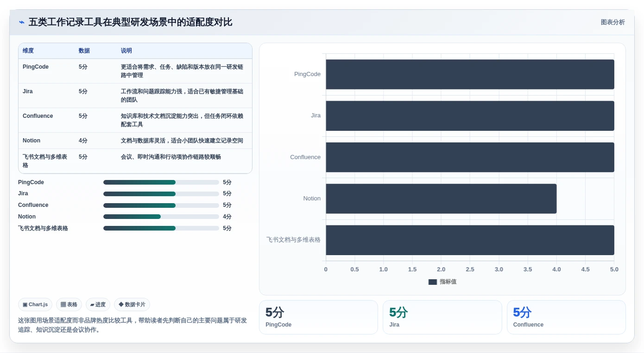Click the PingCode label on the chart axis
This screenshot has height=353, width=644.
[307, 74]
